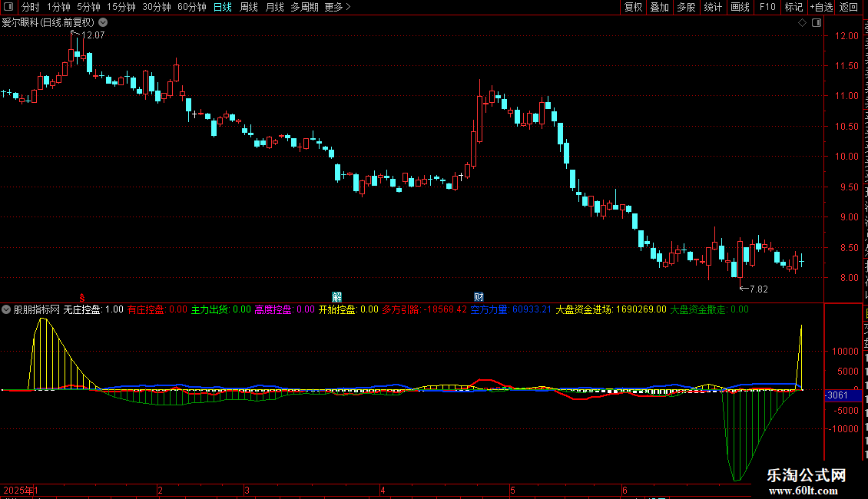Open the 多股 multi-stock view
Image resolution: width=868 pixels, height=499 pixels.
[687, 7]
